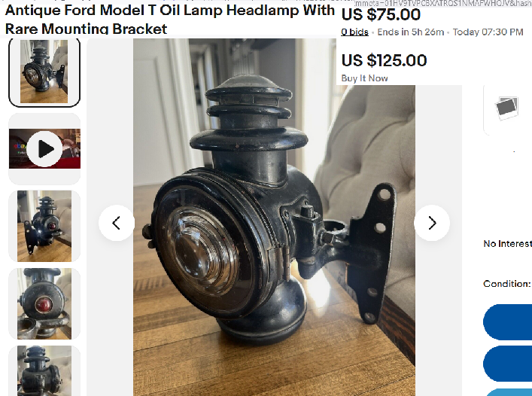The width and height of the screenshot is (532, 396).
Task: Open the image gallery icon on right
Action: pyautogui.click(x=507, y=108)
